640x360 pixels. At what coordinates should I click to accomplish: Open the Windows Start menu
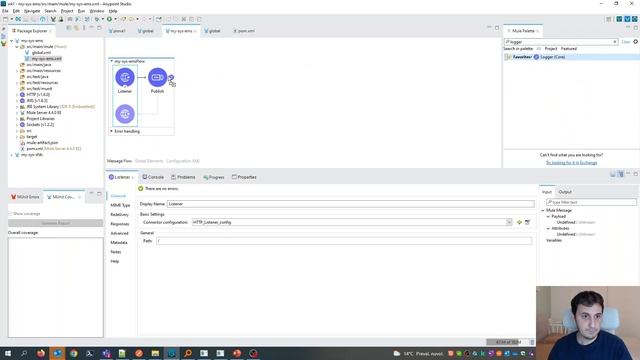(7, 353)
